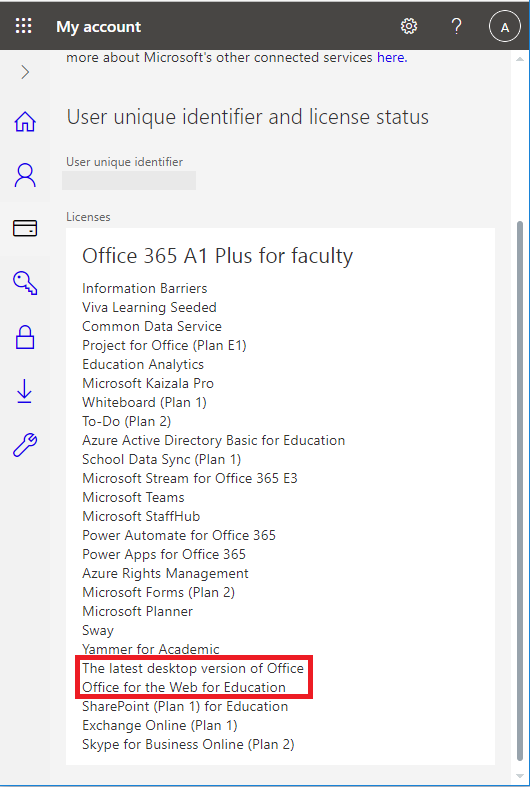The height and width of the screenshot is (787, 530).
Task: Click the scrollbar down arrow
Action: (x=520, y=776)
